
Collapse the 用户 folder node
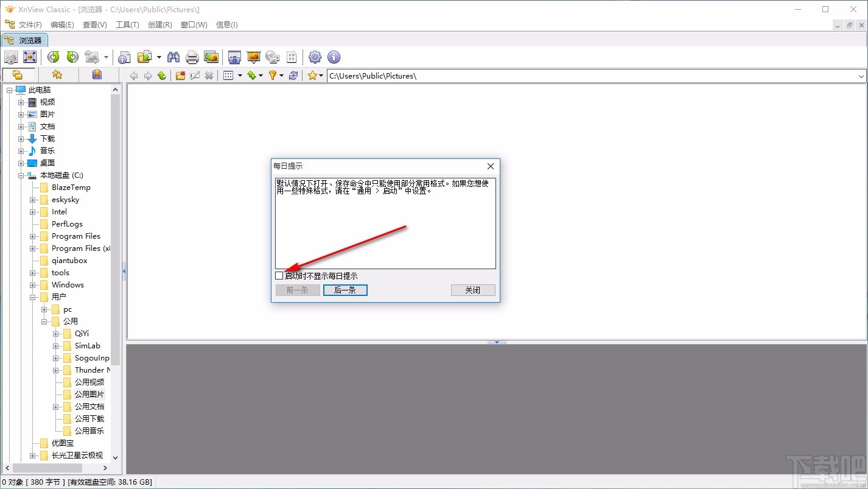tap(33, 297)
